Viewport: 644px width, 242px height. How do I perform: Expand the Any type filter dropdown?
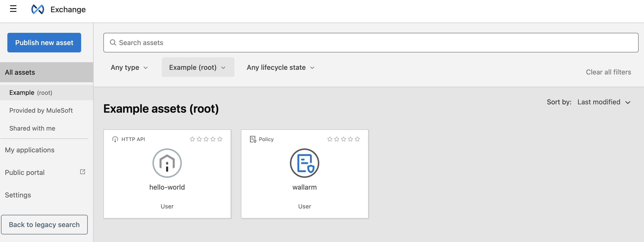(129, 67)
